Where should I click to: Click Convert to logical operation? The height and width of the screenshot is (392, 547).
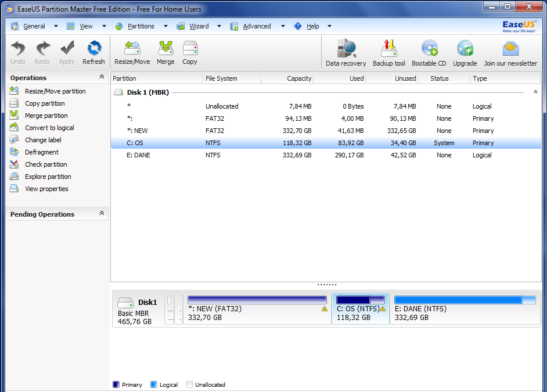point(49,128)
